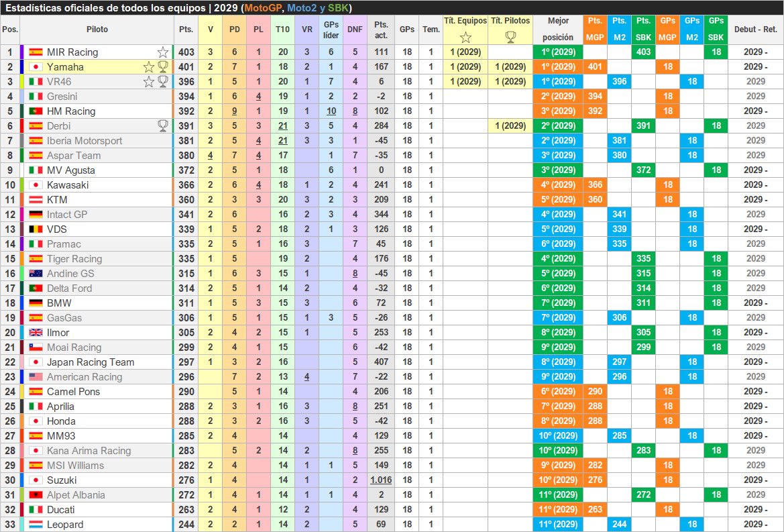Click the DNF column header

click(355, 30)
